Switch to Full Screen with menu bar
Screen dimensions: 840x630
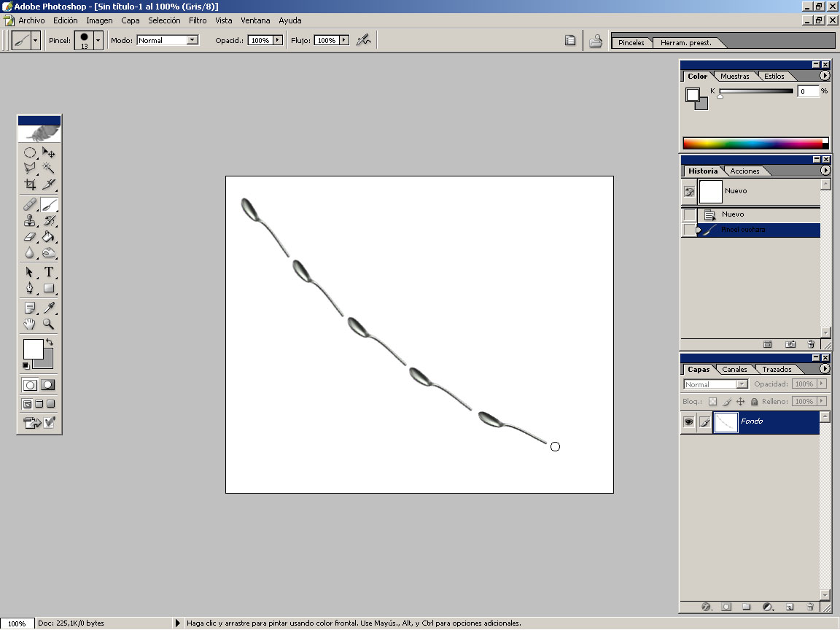(39, 404)
